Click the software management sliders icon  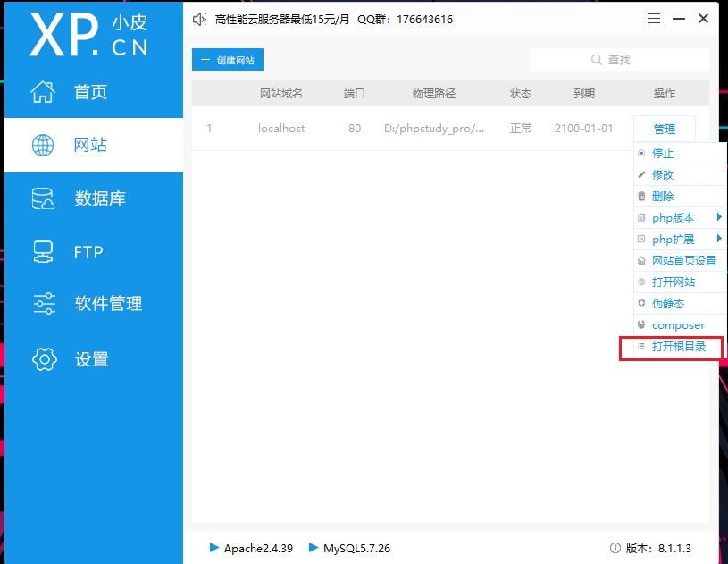click(44, 304)
